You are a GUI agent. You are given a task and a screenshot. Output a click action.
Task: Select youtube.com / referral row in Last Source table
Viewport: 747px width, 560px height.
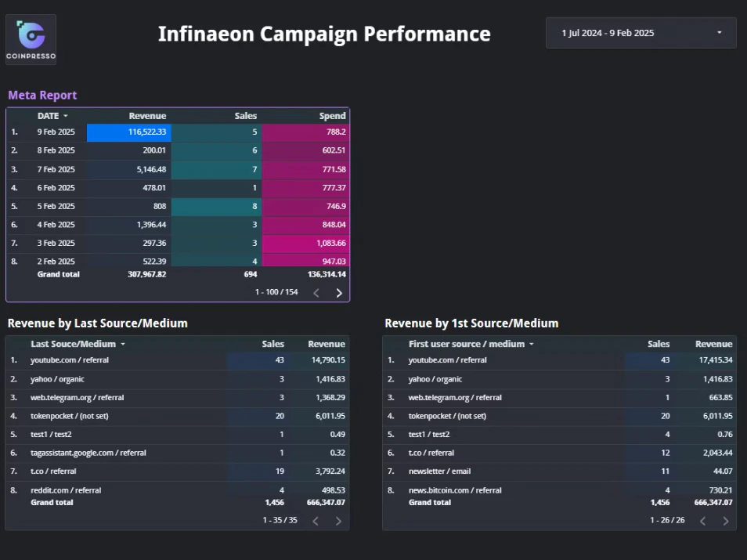point(177,360)
